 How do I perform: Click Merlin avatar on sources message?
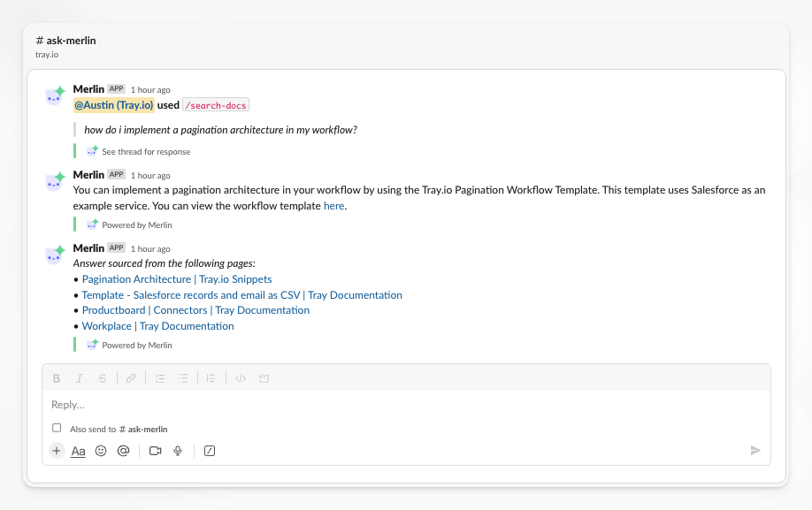[x=56, y=255]
